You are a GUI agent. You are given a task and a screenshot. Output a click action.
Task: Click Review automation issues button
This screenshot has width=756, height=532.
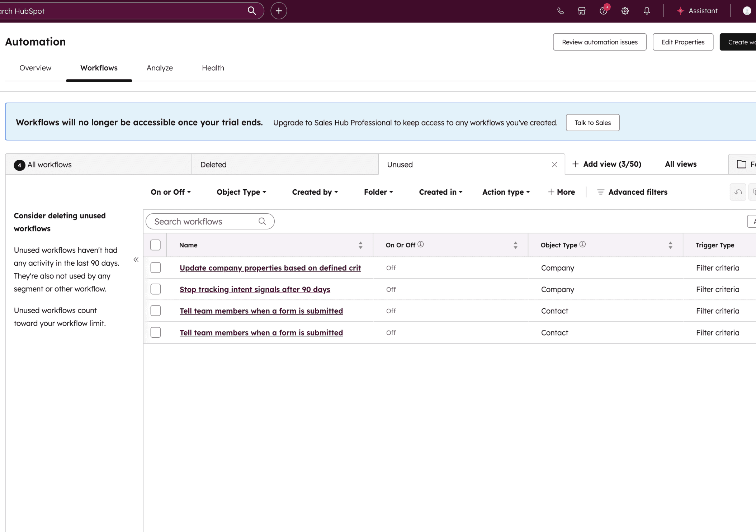coord(599,42)
